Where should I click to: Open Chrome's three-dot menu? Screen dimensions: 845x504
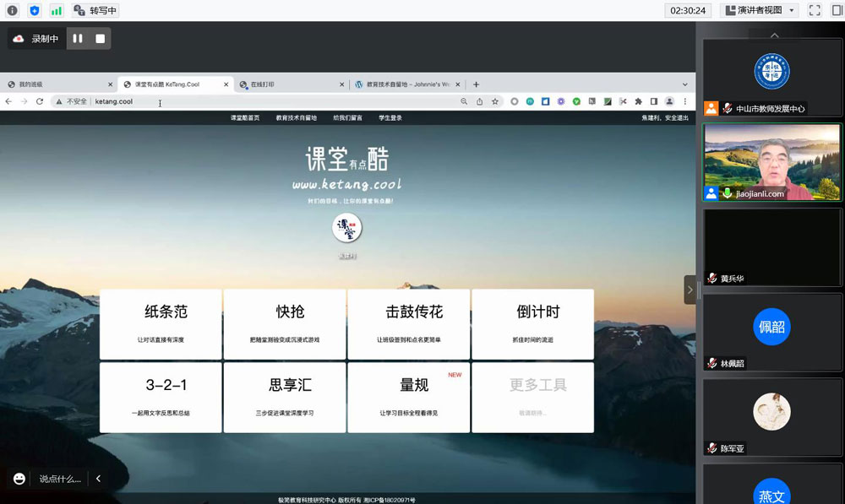[685, 101]
